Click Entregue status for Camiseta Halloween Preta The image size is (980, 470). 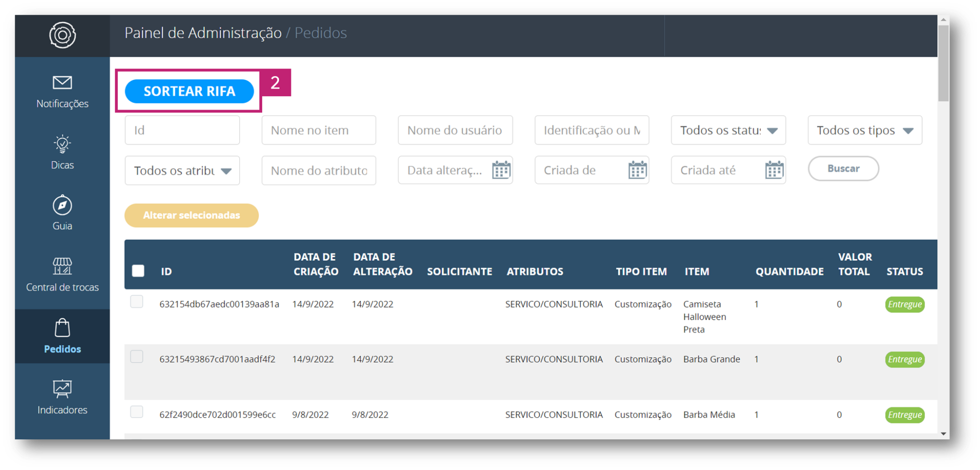point(904,304)
